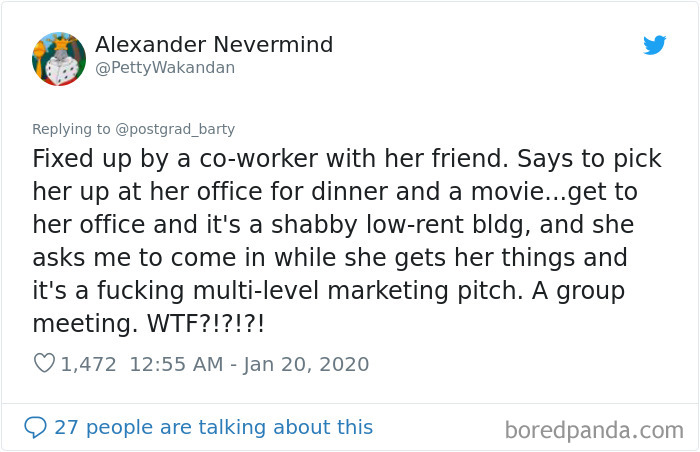The height and width of the screenshot is (452, 700).
Task: Open the @PettyWakandan handle
Action: (x=165, y=67)
